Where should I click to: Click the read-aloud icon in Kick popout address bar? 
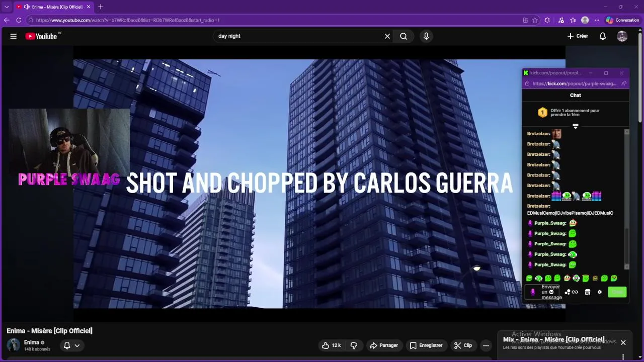[623, 83]
